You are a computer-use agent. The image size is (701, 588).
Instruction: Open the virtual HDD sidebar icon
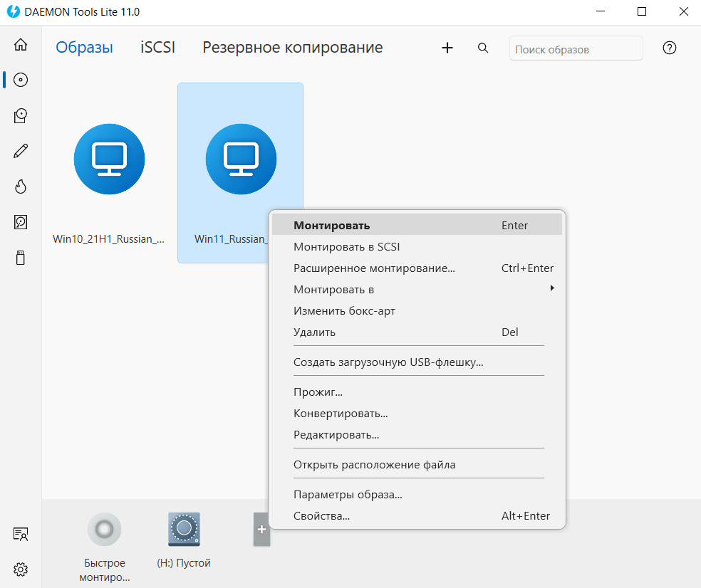(21, 222)
